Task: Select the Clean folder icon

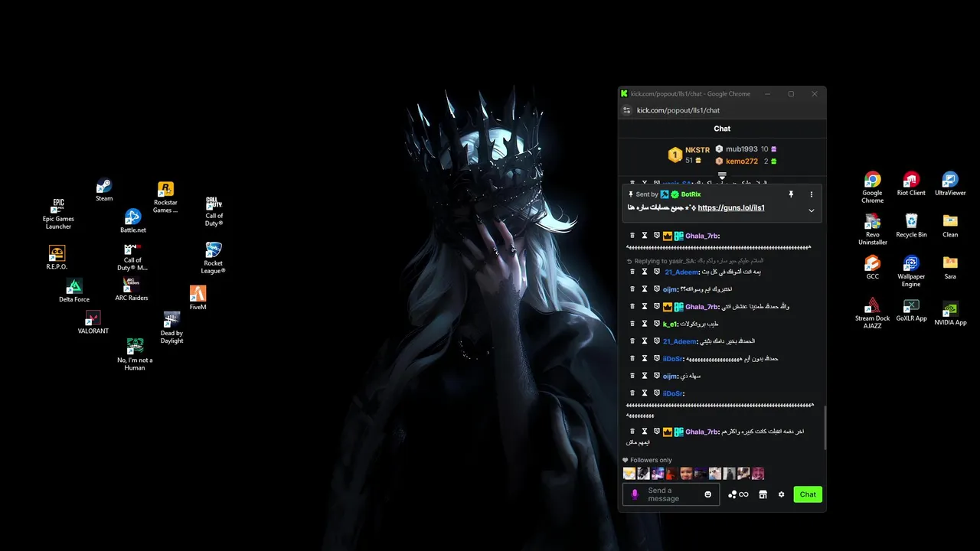Action: (950, 226)
